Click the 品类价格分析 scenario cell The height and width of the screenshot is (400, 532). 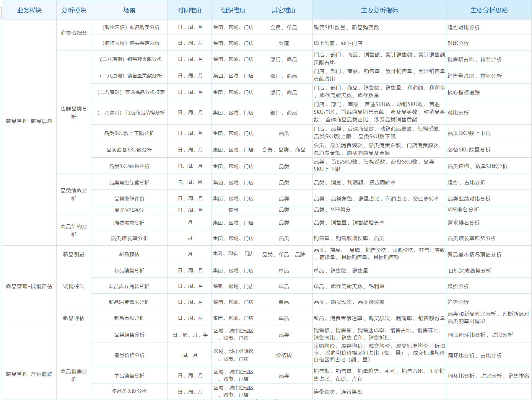coord(129,355)
